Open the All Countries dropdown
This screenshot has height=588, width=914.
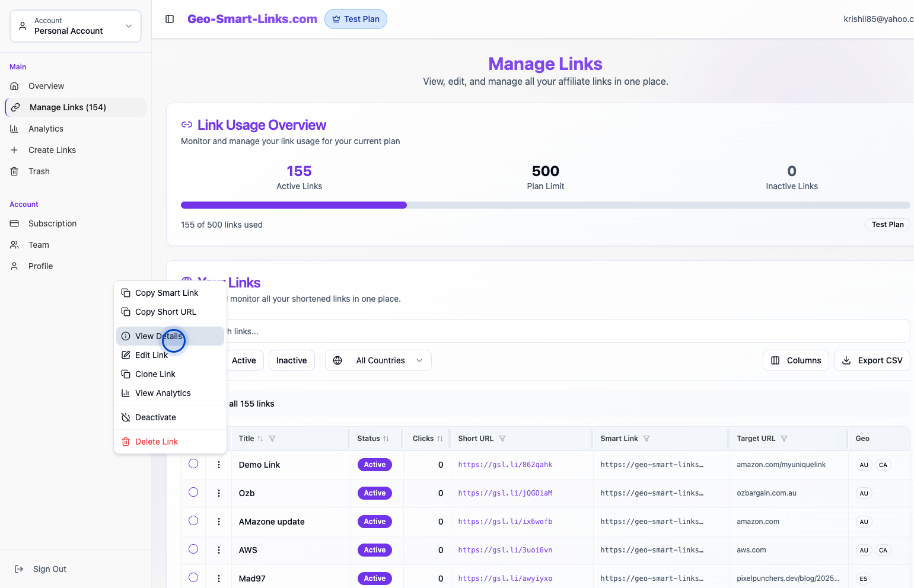click(378, 360)
